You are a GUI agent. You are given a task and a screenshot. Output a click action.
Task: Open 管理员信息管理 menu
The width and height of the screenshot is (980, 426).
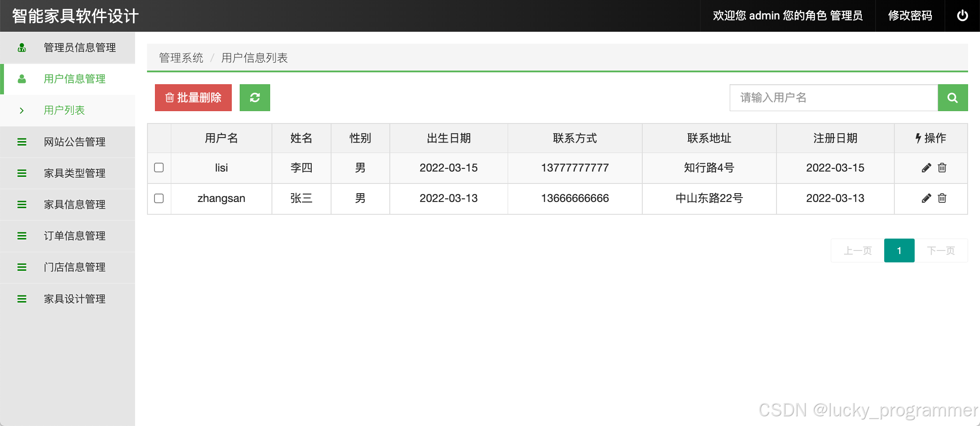pyautogui.click(x=68, y=47)
